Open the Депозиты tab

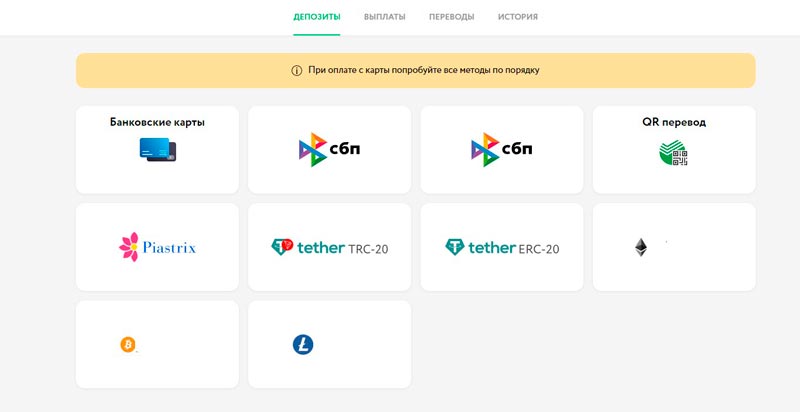tap(317, 17)
